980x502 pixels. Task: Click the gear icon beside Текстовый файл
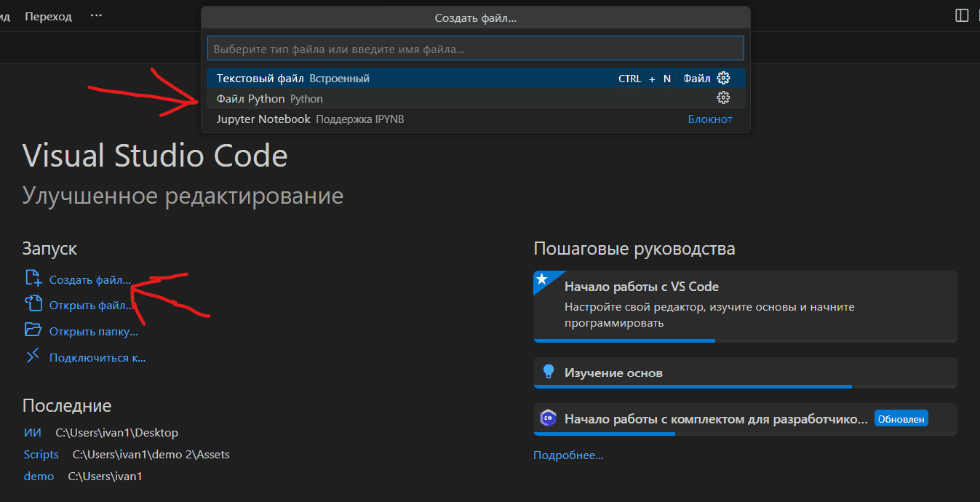(723, 78)
